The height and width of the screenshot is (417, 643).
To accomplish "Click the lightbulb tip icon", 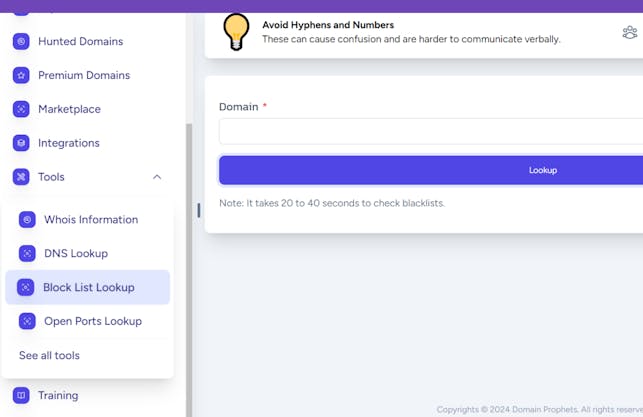I will click(236, 32).
